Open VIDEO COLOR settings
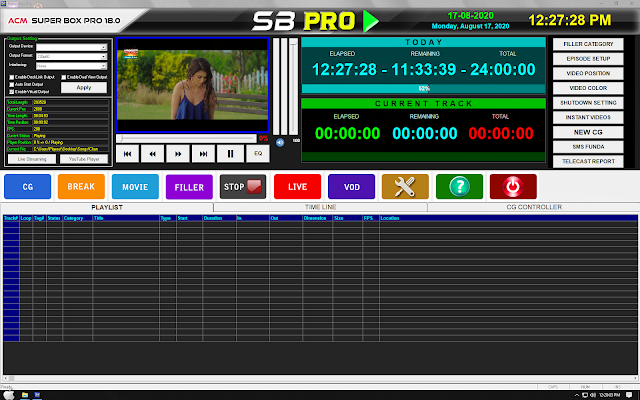The image size is (640, 400). (x=588, y=88)
